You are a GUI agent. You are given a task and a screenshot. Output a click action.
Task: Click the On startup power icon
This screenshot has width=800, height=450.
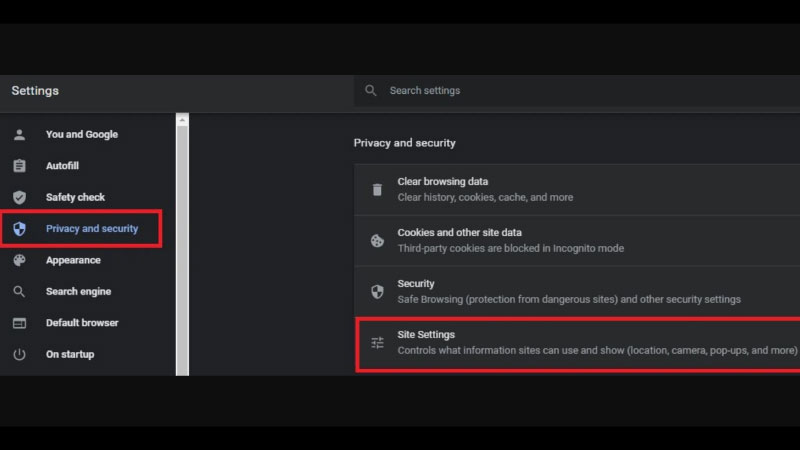19,354
